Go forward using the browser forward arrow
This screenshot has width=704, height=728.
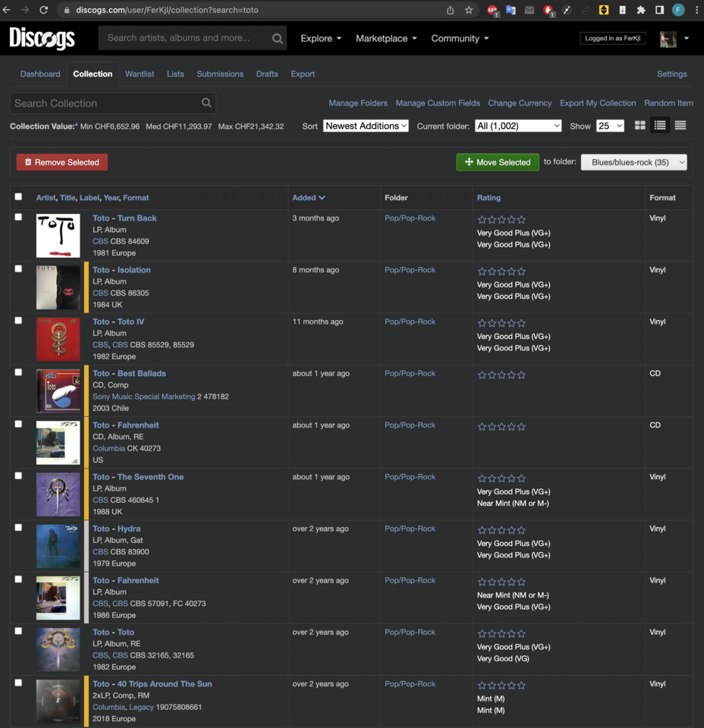pyautogui.click(x=25, y=10)
